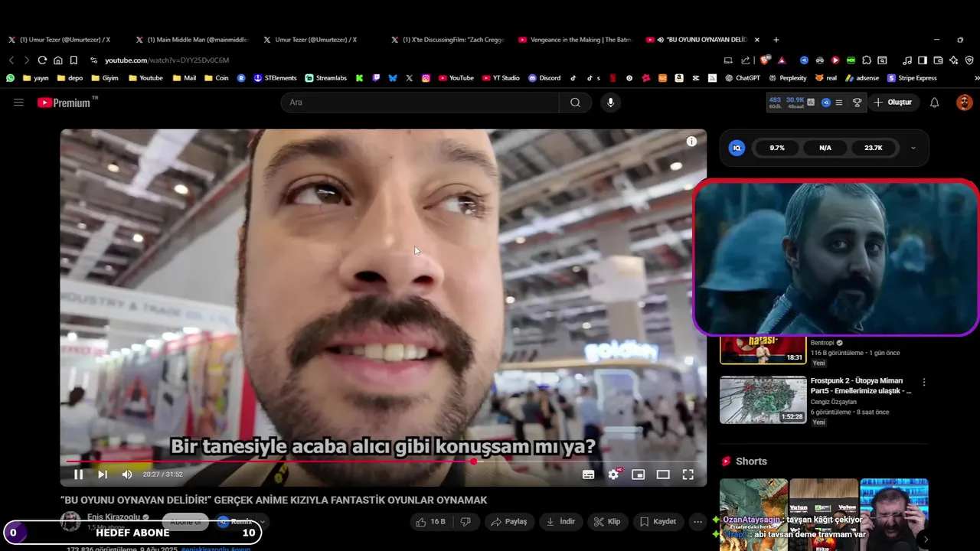Open the Stripe Express bookmark
The width and height of the screenshot is (980, 551).
coord(912,78)
